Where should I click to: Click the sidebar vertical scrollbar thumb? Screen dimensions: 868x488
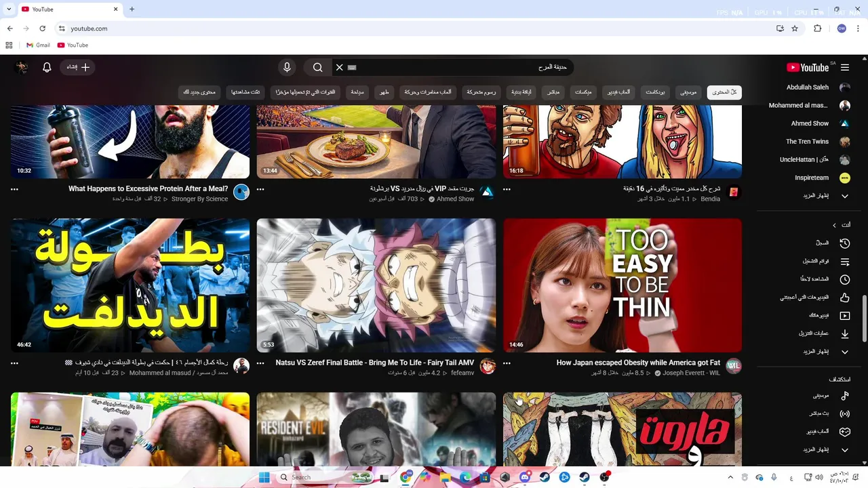(864, 319)
